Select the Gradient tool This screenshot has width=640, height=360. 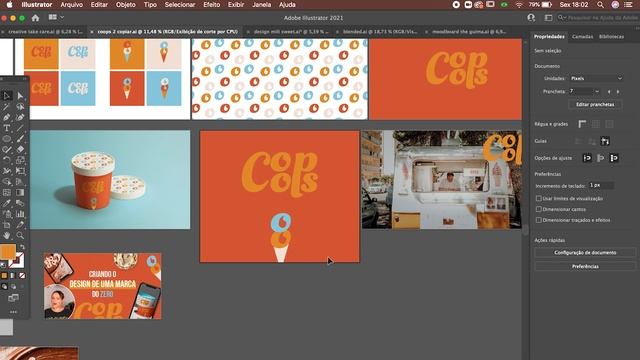20,192
